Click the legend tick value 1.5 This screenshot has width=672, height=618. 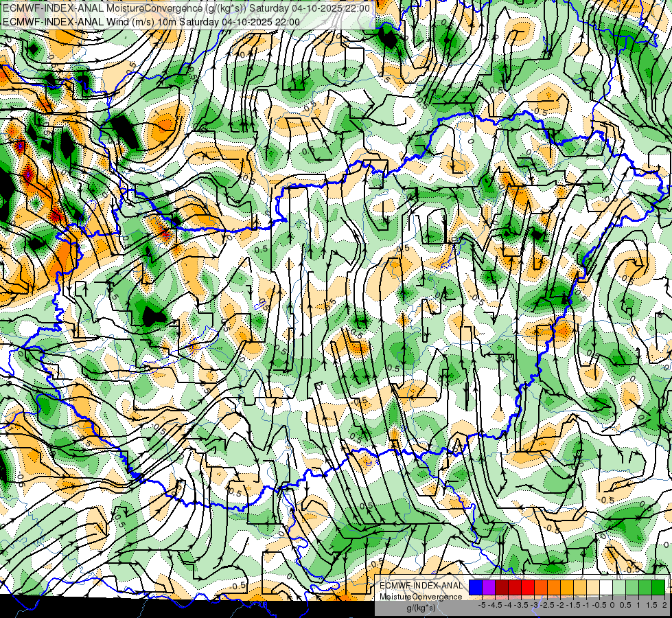pos(651,605)
